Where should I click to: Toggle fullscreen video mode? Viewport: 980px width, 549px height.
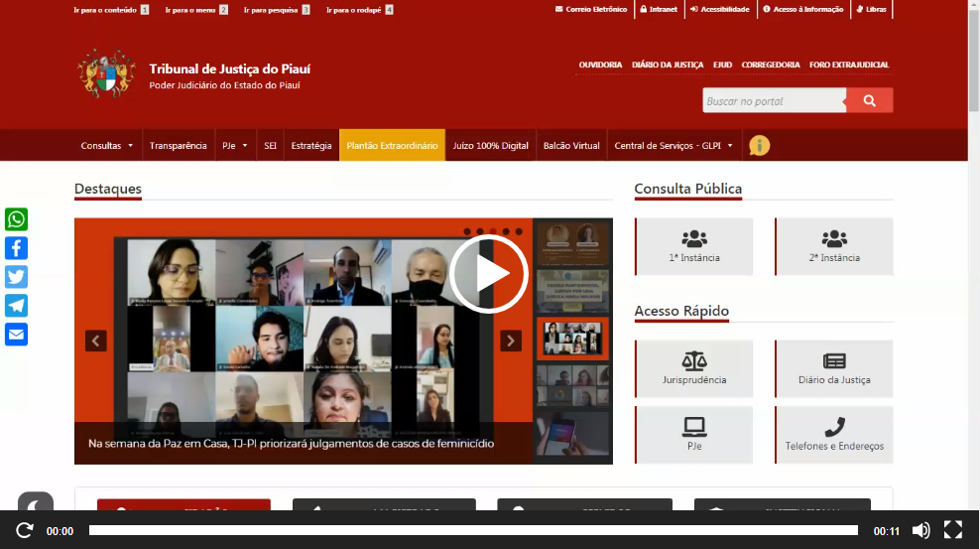coord(952,530)
